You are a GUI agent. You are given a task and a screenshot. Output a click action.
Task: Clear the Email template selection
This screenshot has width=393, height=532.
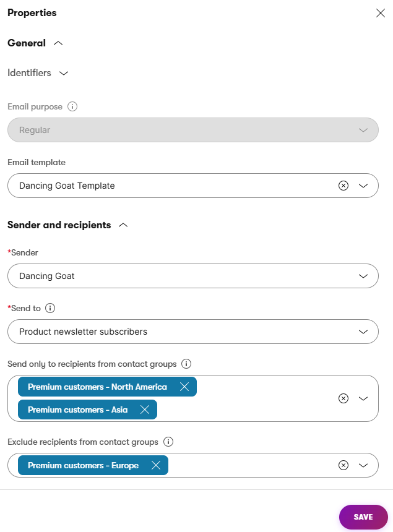[x=343, y=186]
